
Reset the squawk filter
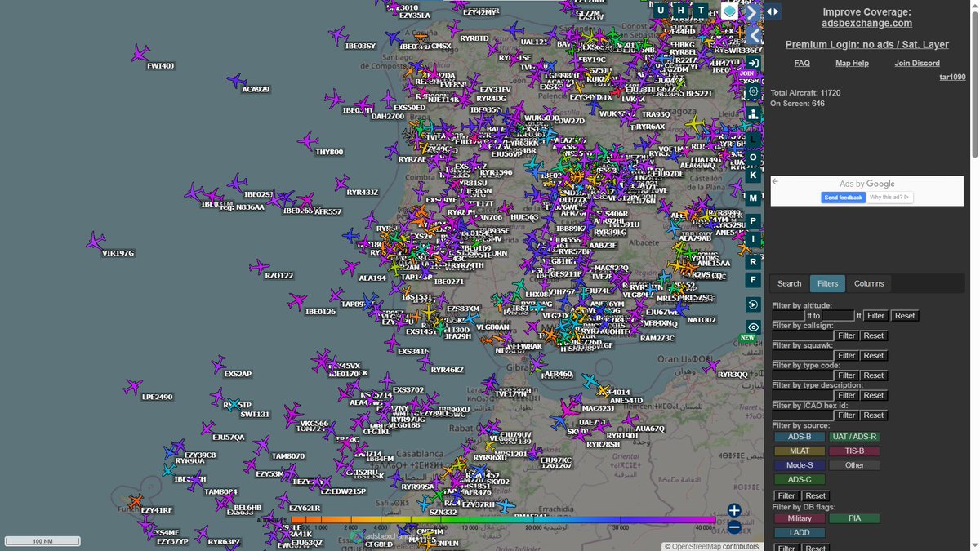874,355
